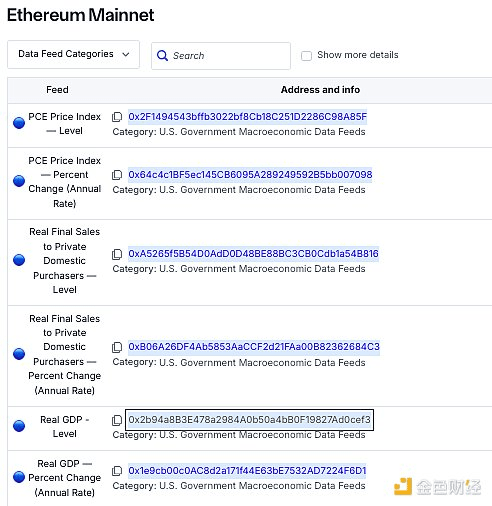Enable Show more details checkbox

pos(306,55)
